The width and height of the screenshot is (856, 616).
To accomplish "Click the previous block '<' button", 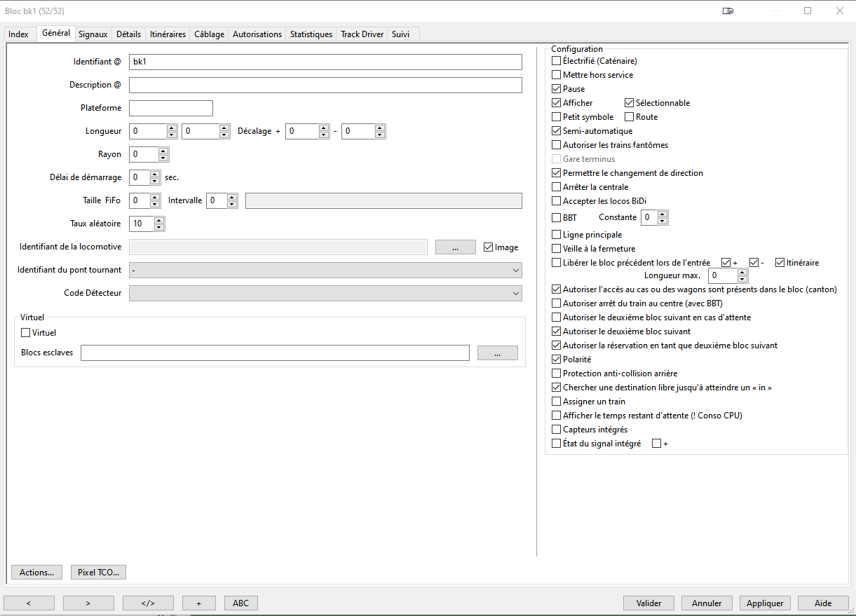I will [x=29, y=603].
